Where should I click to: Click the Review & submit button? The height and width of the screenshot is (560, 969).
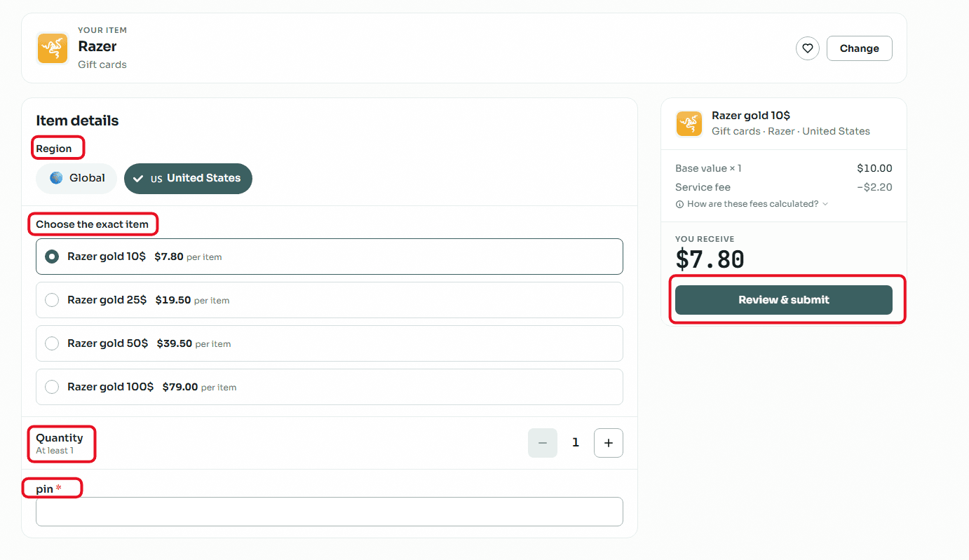(x=784, y=300)
